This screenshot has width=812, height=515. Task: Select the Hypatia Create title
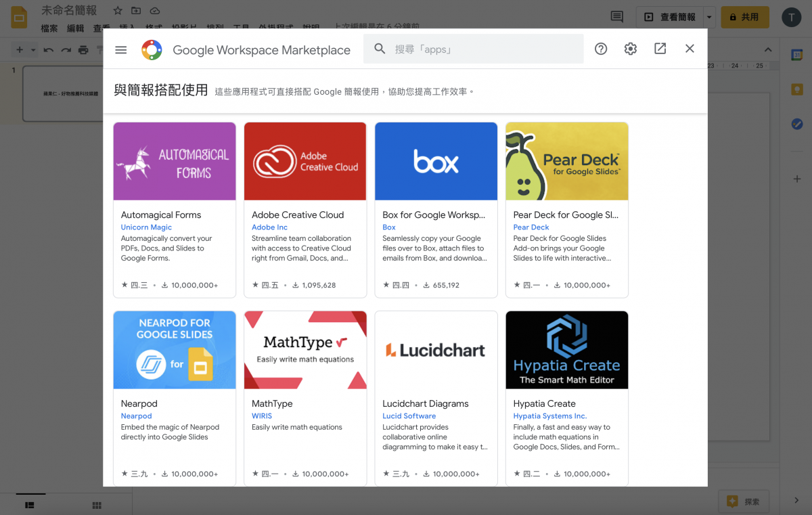click(x=545, y=403)
